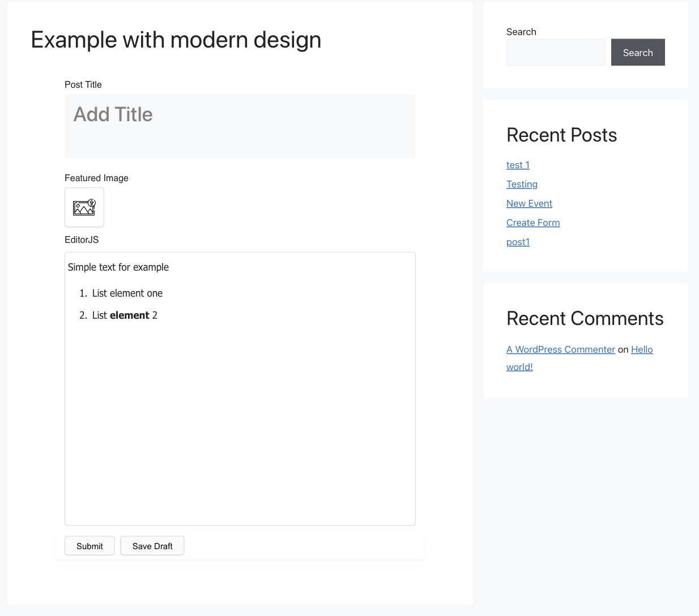Click the Add Title input field
Viewport: 699px width, 616px height.
[240, 126]
